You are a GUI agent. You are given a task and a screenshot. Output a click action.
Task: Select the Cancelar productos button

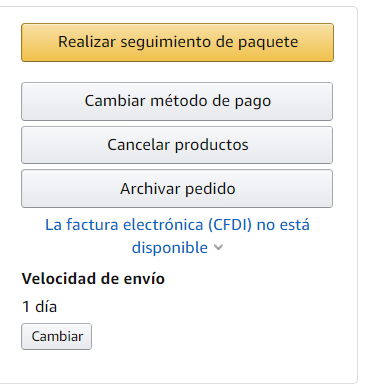pos(177,145)
